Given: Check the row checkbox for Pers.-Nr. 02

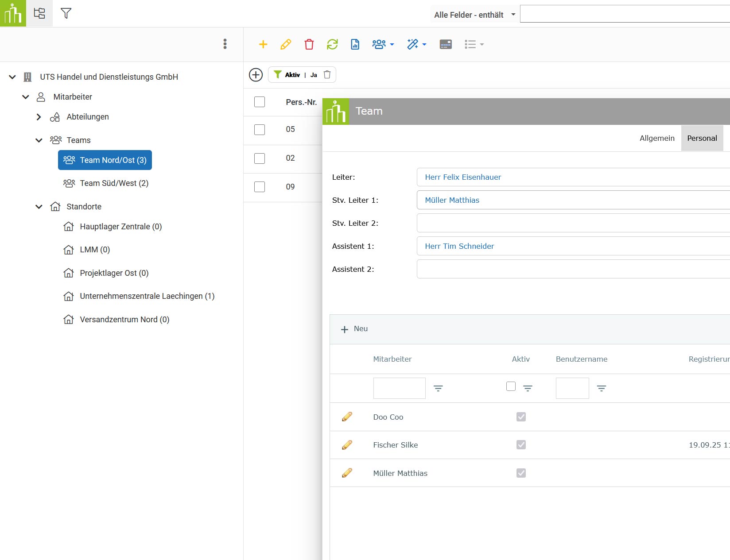Looking at the screenshot, I should click(260, 158).
